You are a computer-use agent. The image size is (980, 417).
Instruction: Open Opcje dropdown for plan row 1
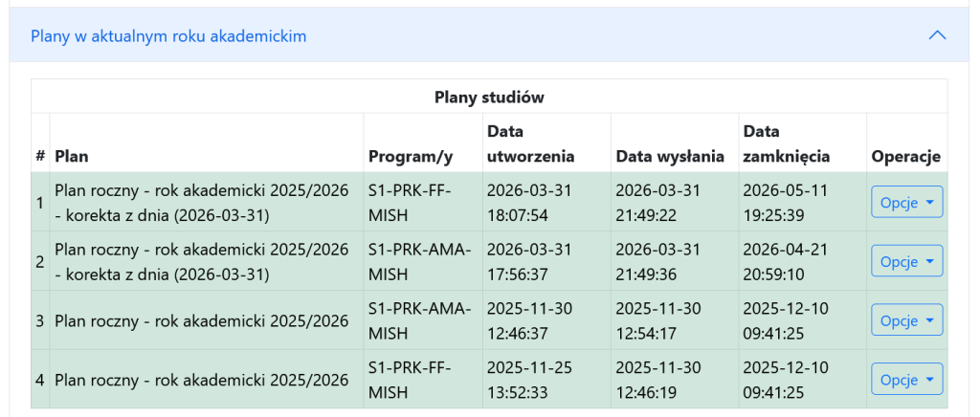(906, 203)
